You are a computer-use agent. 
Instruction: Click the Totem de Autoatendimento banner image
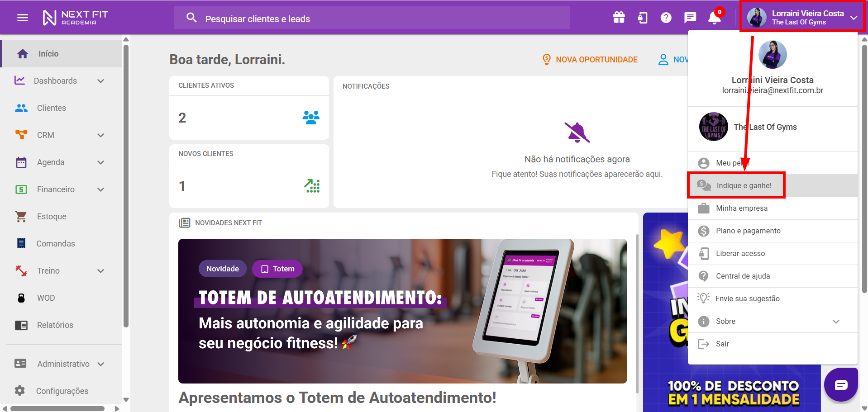[402, 311]
